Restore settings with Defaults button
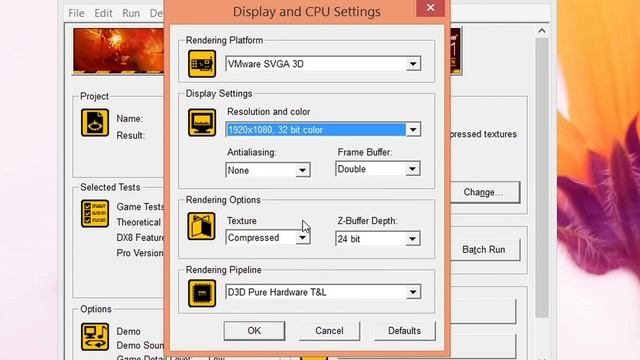Screen dimensions: 640x360 (x=404, y=331)
